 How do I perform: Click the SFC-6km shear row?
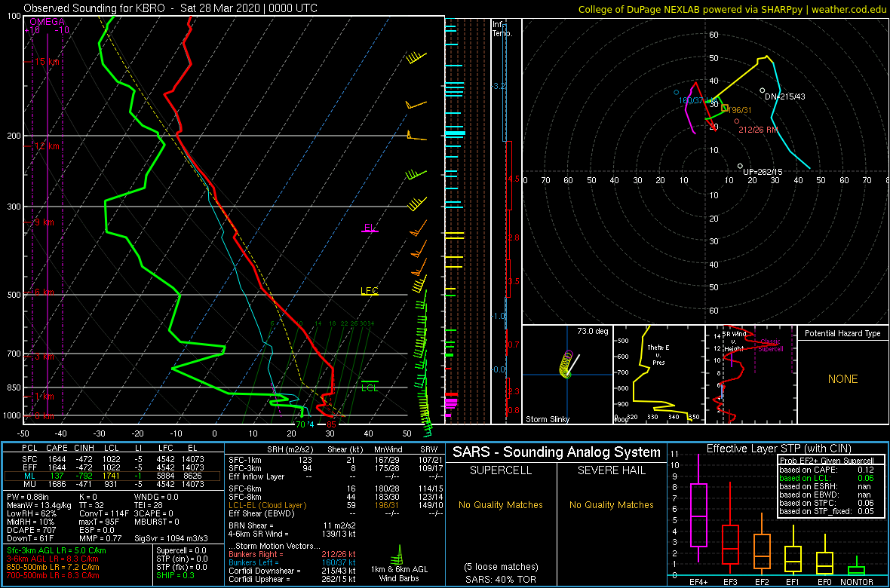[335, 488]
